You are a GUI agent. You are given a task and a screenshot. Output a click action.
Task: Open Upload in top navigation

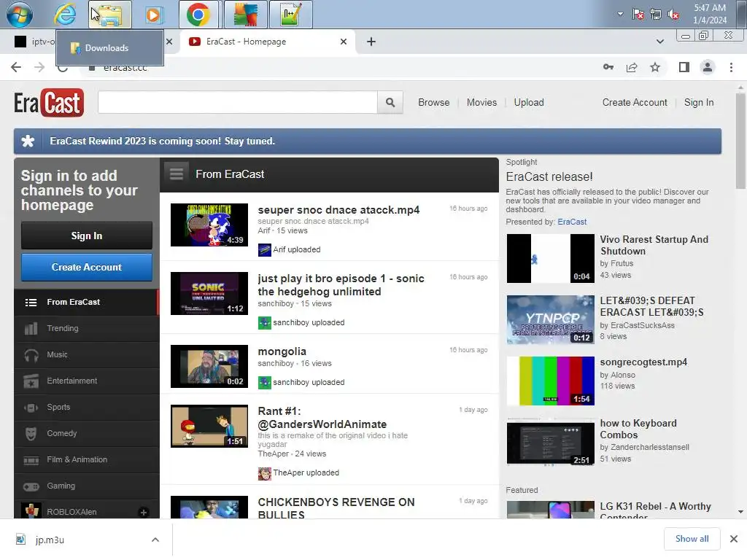point(529,102)
